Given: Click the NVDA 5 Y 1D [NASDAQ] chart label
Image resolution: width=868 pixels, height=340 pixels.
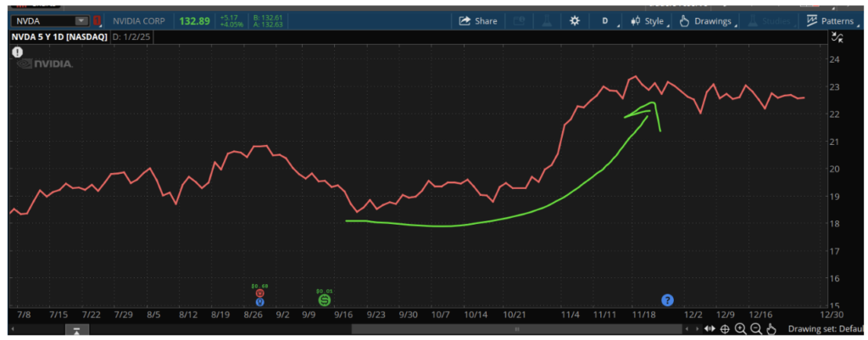Looking at the screenshot, I should (58, 37).
